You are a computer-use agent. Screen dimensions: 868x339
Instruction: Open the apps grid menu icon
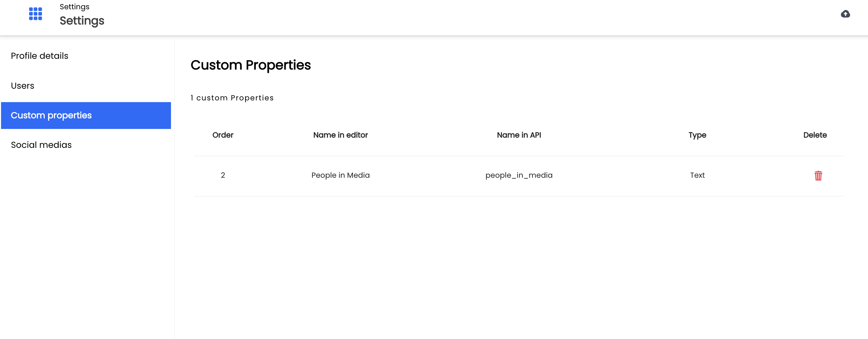(x=35, y=14)
